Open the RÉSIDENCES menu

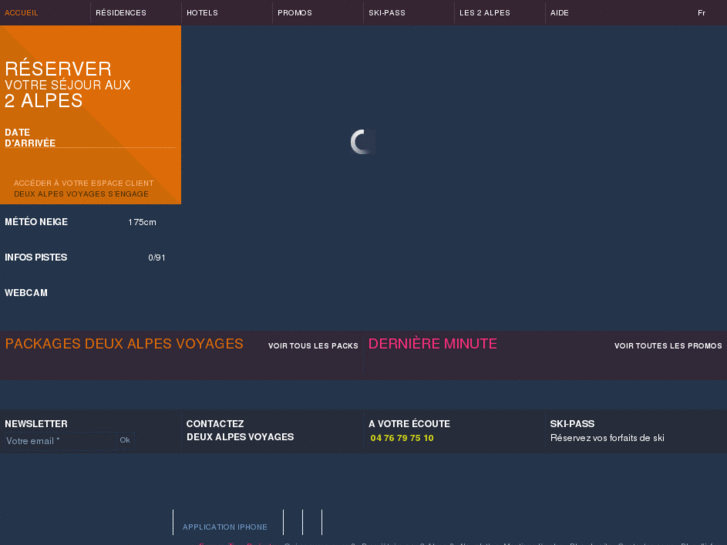[x=121, y=13]
